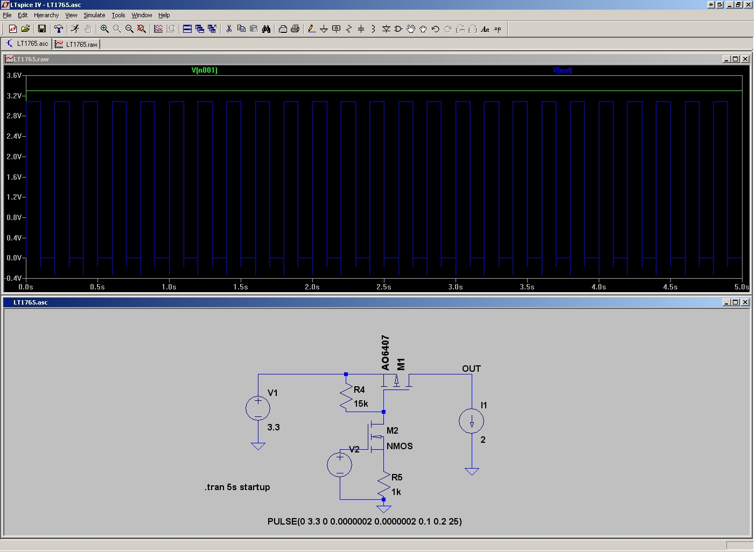Select the Diode component tool
This screenshot has height=552, width=756.
(386, 29)
